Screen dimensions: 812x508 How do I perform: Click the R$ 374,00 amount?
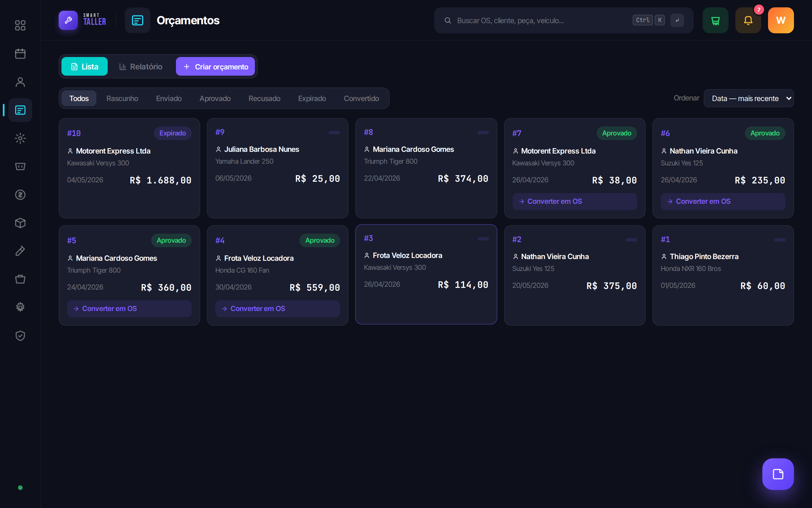click(463, 178)
